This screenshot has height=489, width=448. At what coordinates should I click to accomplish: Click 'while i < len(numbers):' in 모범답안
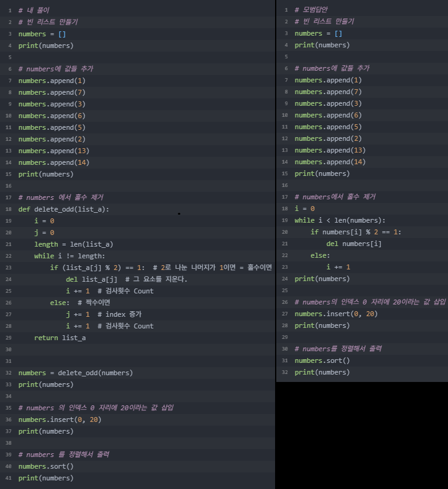click(x=340, y=220)
